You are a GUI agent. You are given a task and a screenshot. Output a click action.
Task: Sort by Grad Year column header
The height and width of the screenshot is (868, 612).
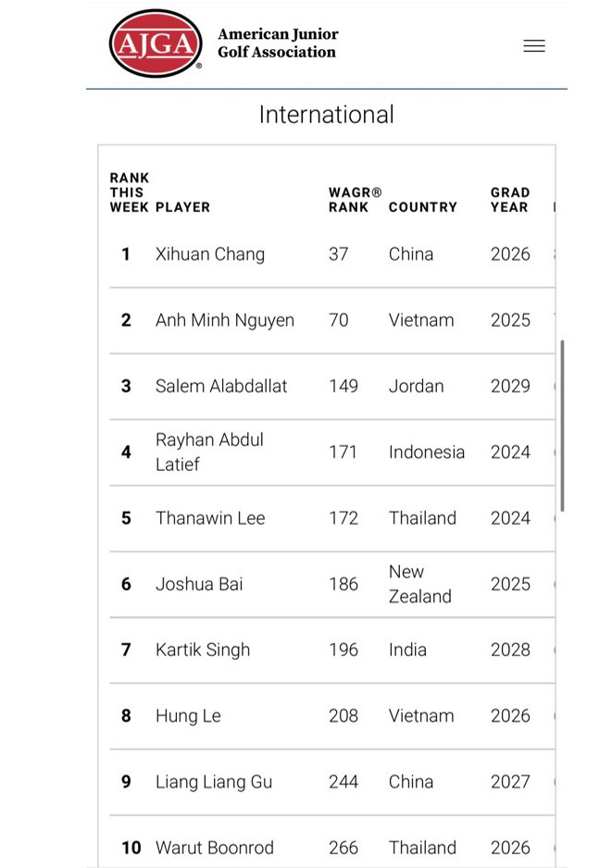pos(509,200)
